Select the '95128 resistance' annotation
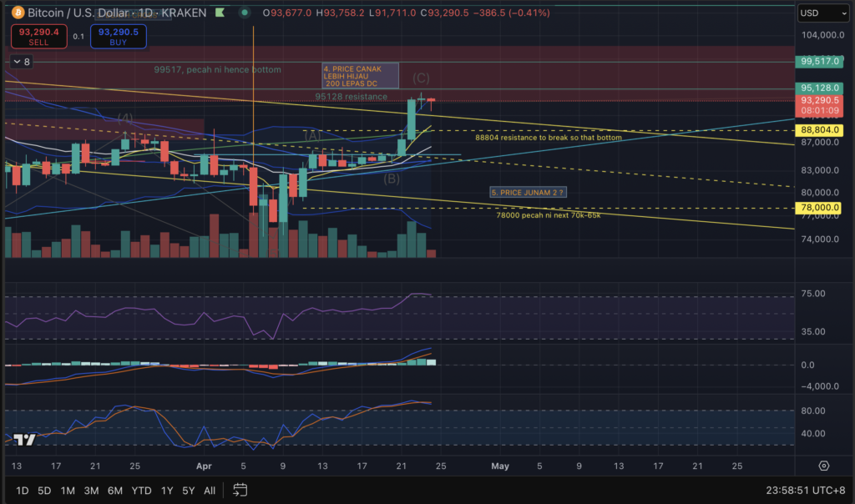The image size is (855, 504). [352, 97]
